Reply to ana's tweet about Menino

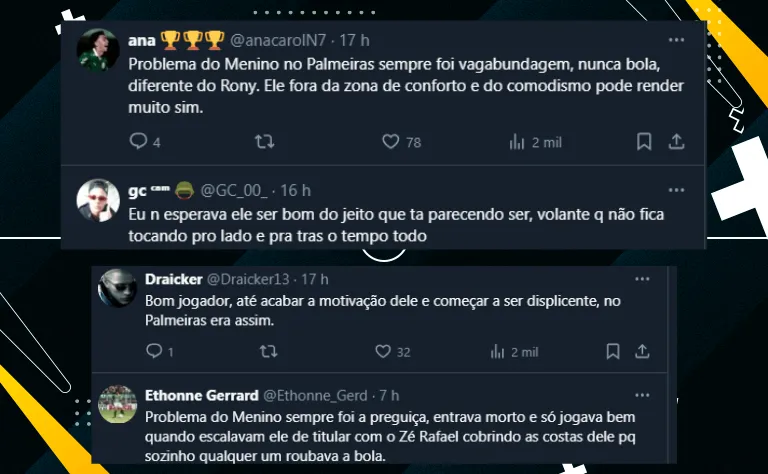point(139,142)
